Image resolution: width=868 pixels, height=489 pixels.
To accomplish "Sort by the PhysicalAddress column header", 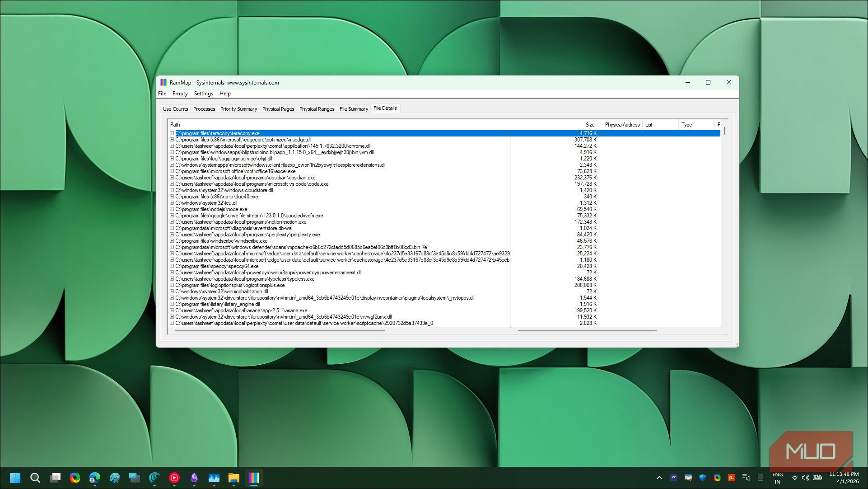I will (620, 125).
